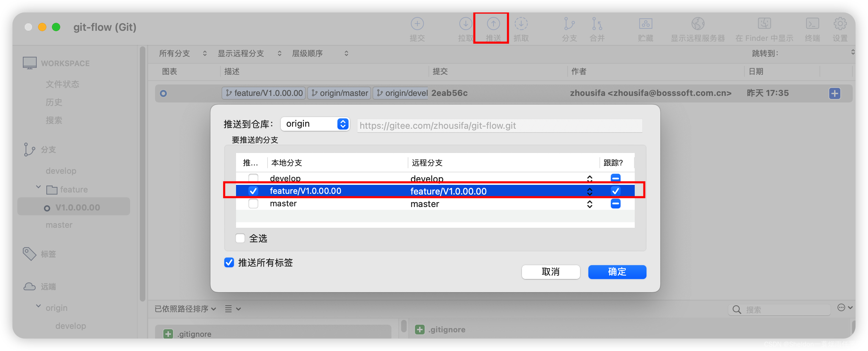
Task: Click the WORKSPACE monitor icon in sidebar
Action: click(x=30, y=63)
